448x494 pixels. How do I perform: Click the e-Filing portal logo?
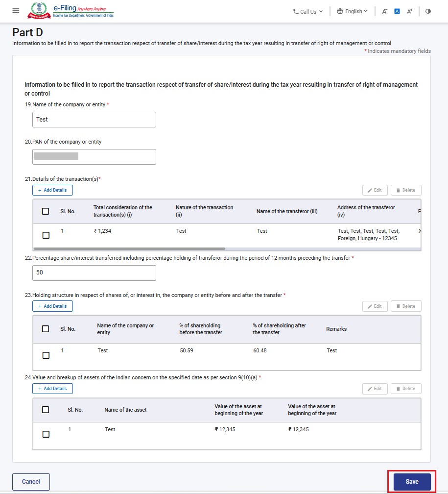[x=71, y=11]
